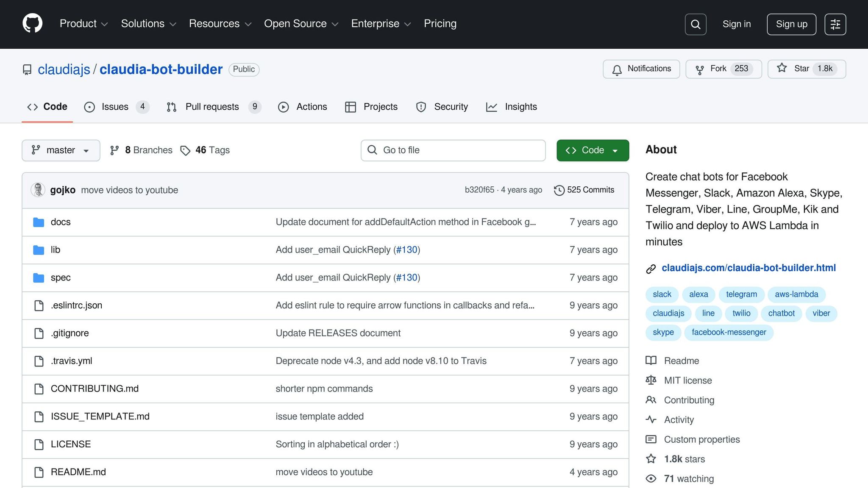The image size is (868, 488).
Task: Open the appearance settings sliders icon in header
Action: 835,24
